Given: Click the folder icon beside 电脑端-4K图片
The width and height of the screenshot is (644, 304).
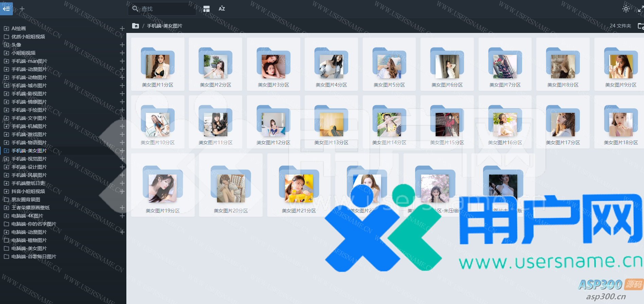Looking at the screenshot, I should pyautogui.click(x=6, y=216).
